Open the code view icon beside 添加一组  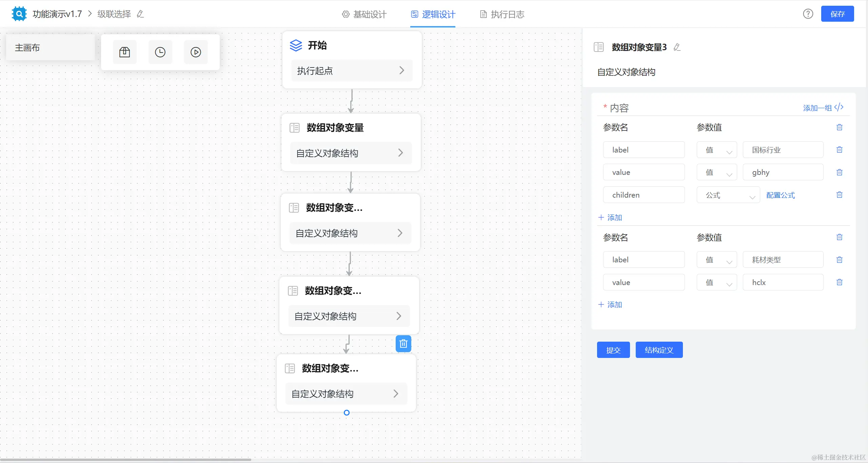(x=839, y=107)
